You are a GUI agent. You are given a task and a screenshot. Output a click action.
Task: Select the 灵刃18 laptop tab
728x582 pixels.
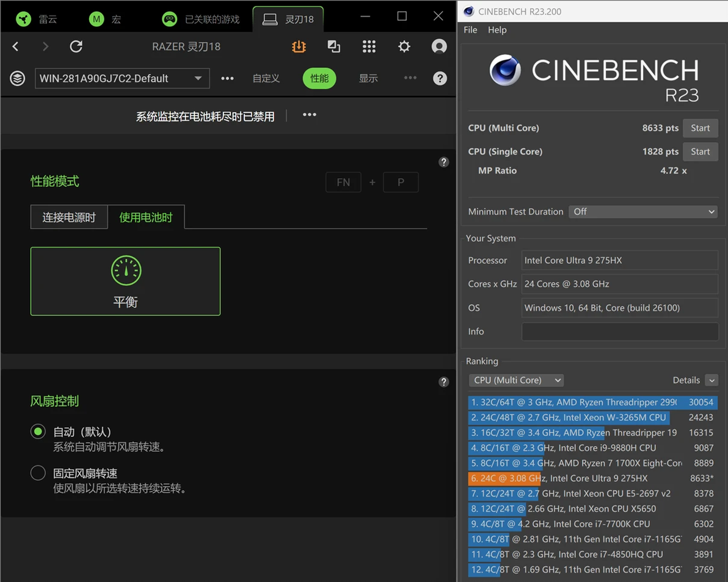point(288,19)
